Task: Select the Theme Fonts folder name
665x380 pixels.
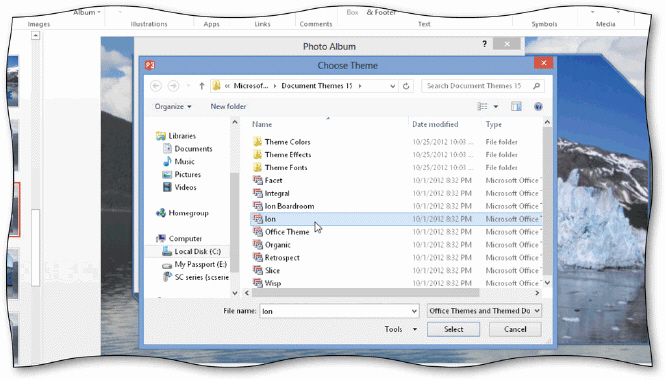Action: click(286, 168)
